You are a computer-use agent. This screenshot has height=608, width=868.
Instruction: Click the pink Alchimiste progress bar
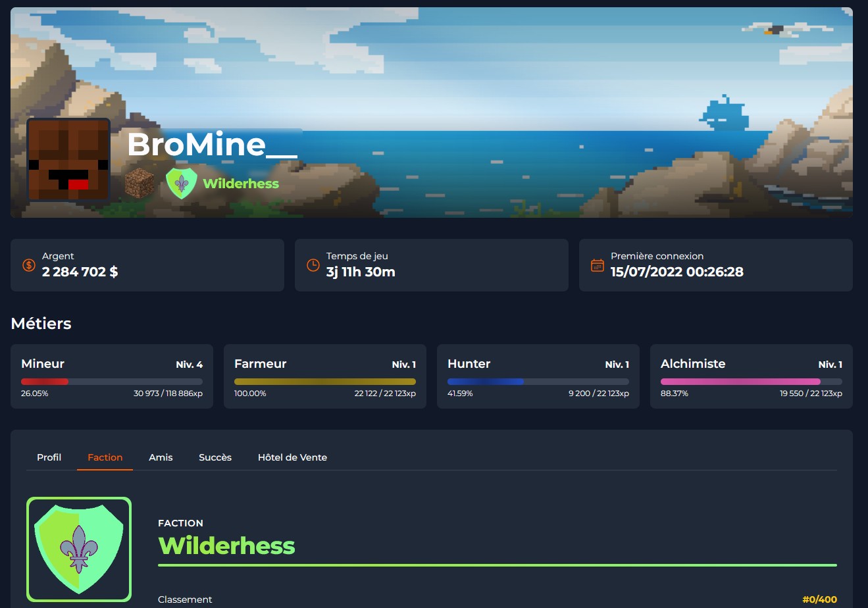tap(752, 382)
